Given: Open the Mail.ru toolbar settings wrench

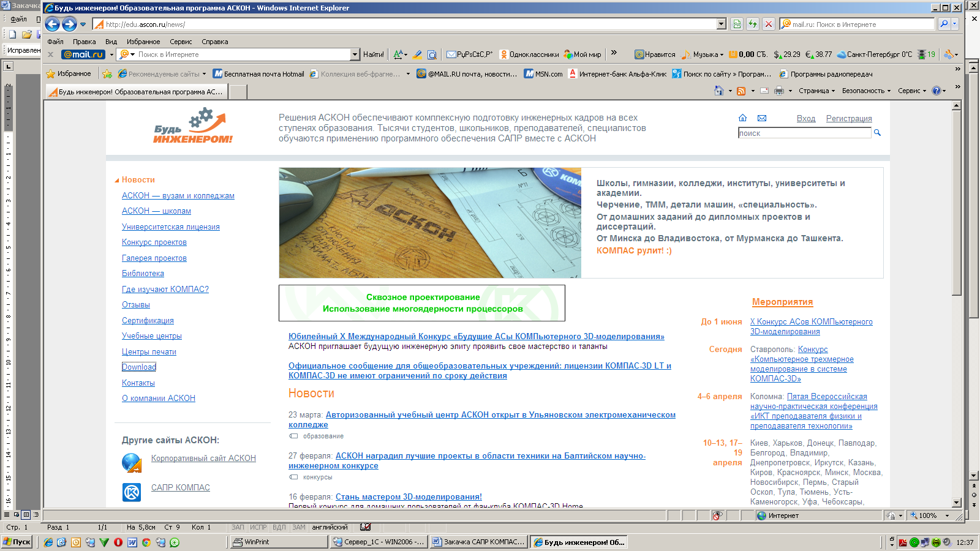Looking at the screenshot, I should click(950, 54).
